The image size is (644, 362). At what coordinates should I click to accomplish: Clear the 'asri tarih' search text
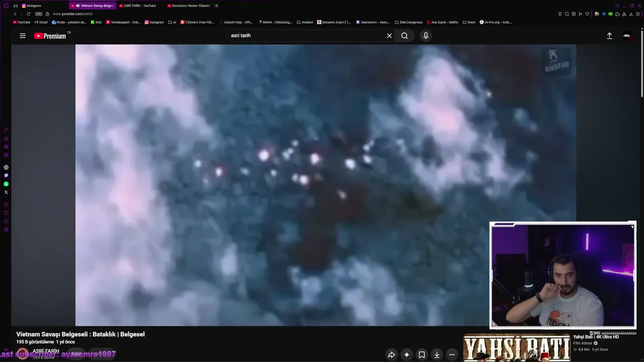click(x=389, y=36)
